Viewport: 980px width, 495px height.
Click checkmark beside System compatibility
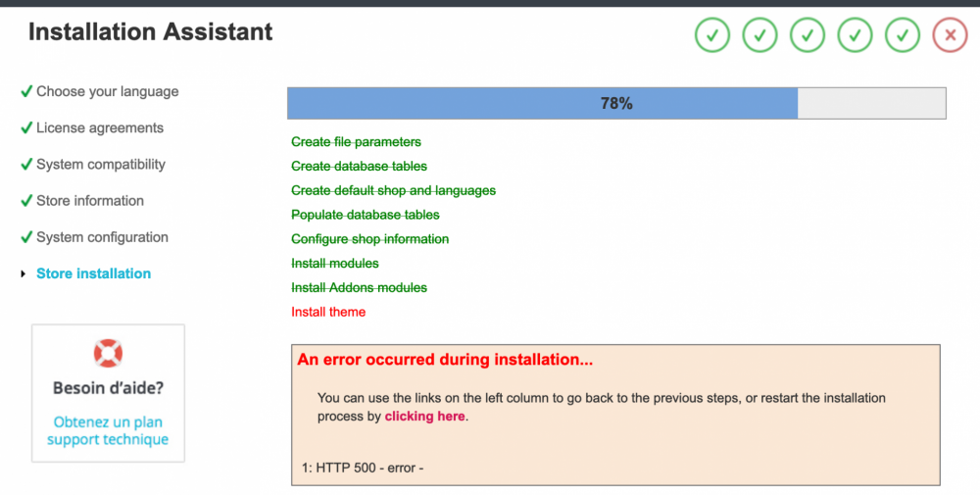[x=26, y=165]
